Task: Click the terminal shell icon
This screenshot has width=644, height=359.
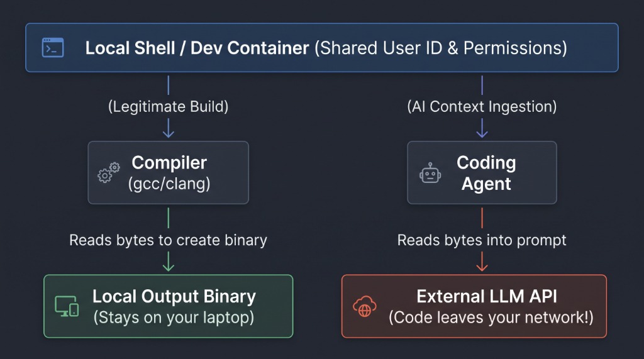Action: (x=53, y=48)
